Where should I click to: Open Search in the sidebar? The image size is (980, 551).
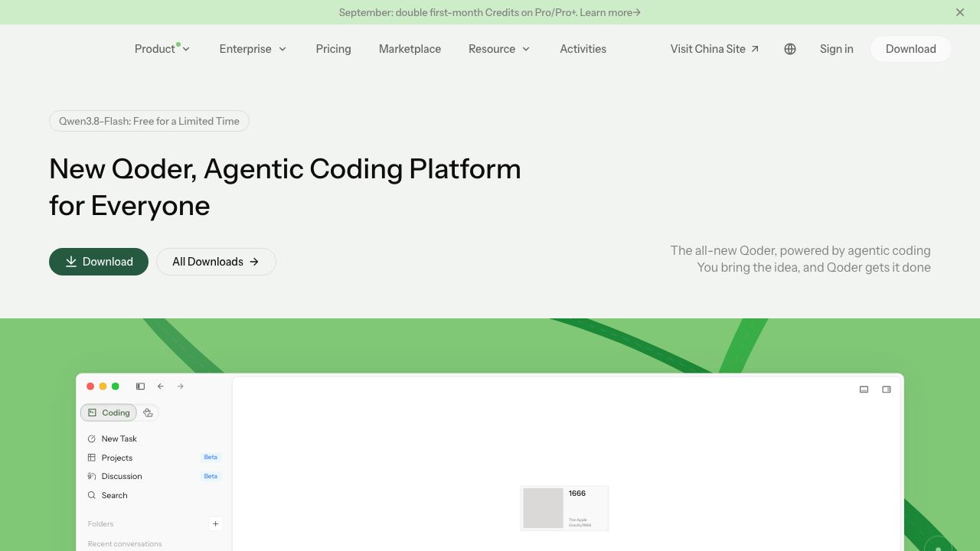click(x=108, y=495)
